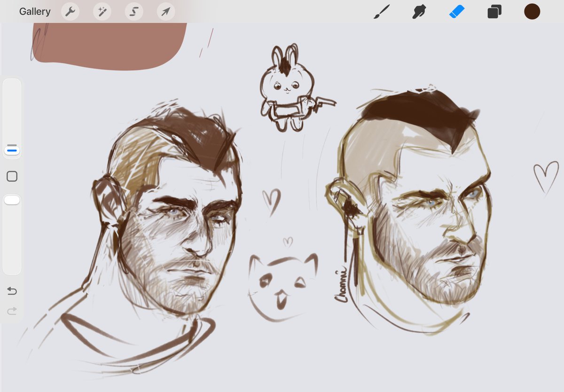
Task: Open the Adjustments magic wand menu
Action: [x=102, y=12]
